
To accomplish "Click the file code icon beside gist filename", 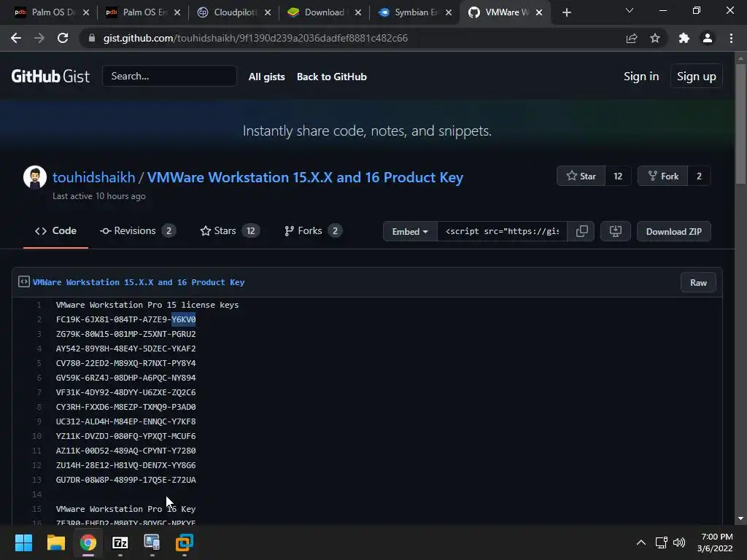I will click(x=24, y=282).
